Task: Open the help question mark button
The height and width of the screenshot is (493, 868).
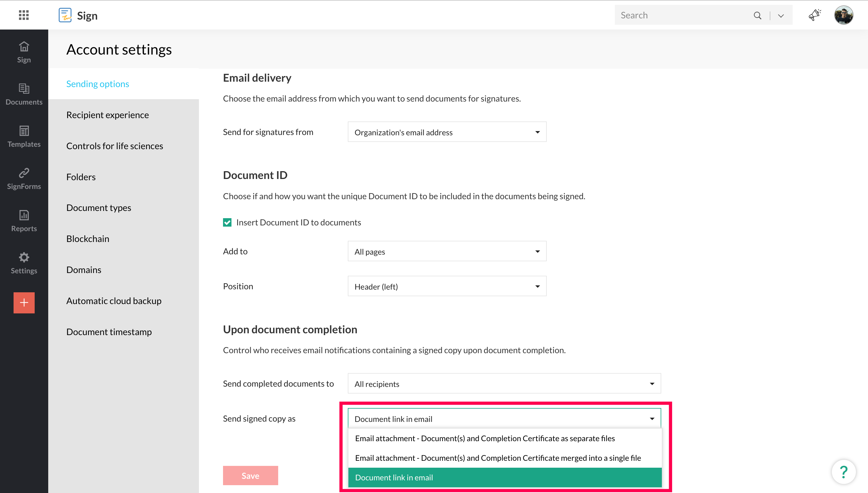Action: click(x=843, y=472)
